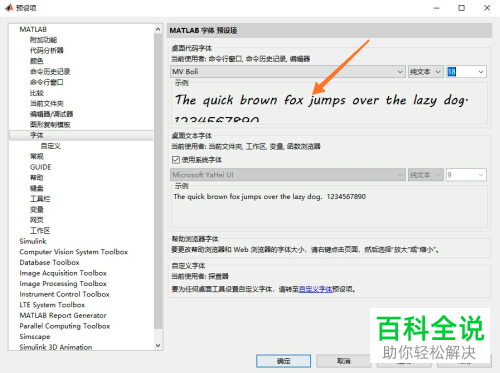This screenshot has height=373, width=500.
Task: Select 命令历史记录 in the tree
Action: click(x=50, y=72)
